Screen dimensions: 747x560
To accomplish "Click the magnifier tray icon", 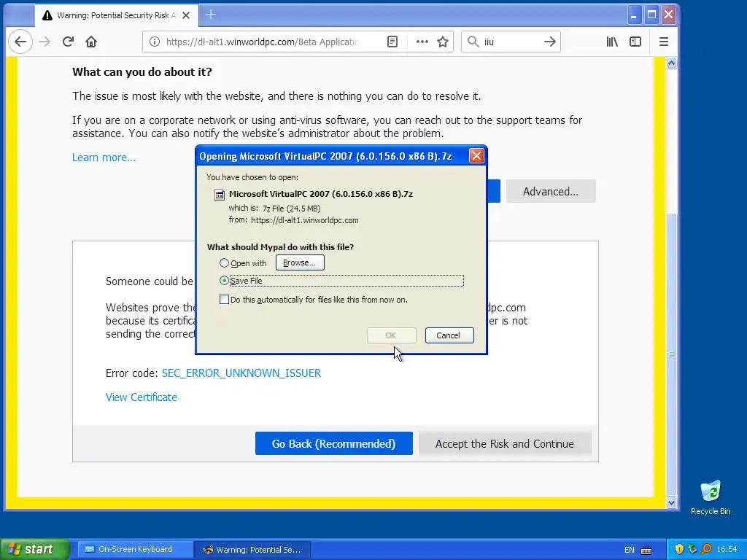I will click(706, 549).
